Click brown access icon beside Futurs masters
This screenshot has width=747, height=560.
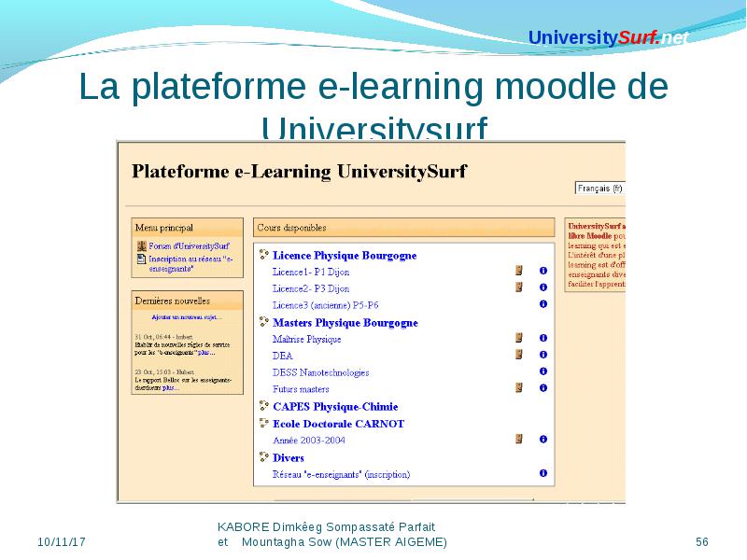519,387
